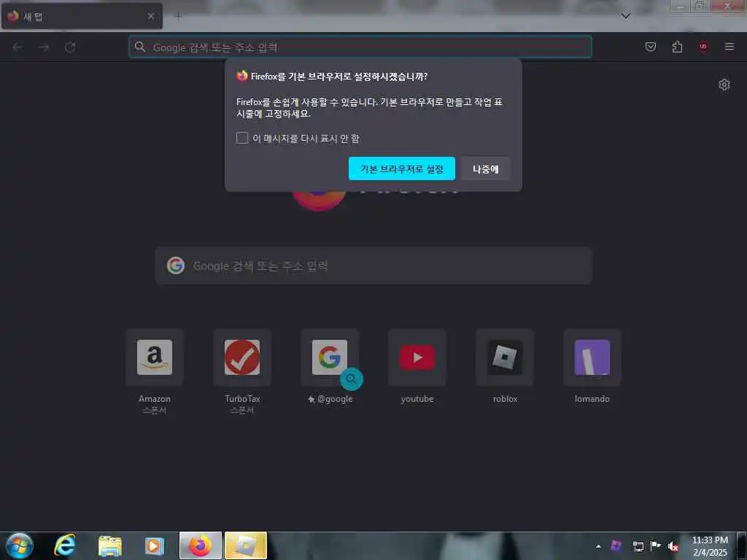Switch to Firefox taskbar button
747x560 pixels.
(201, 545)
